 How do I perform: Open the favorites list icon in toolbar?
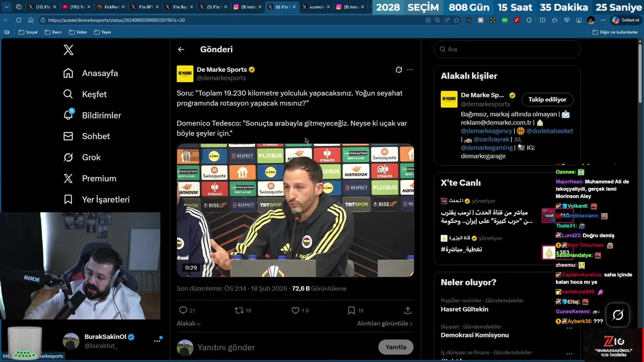(x=554, y=20)
